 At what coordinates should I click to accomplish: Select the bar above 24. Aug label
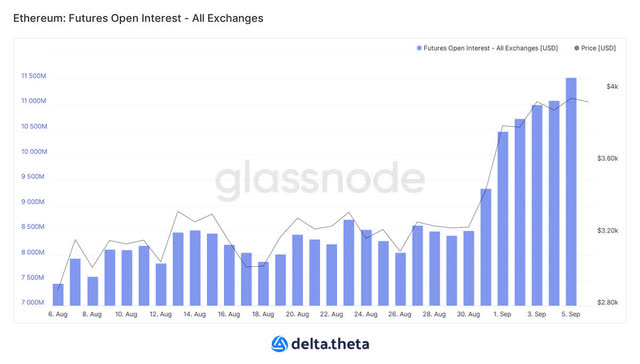[x=366, y=268]
